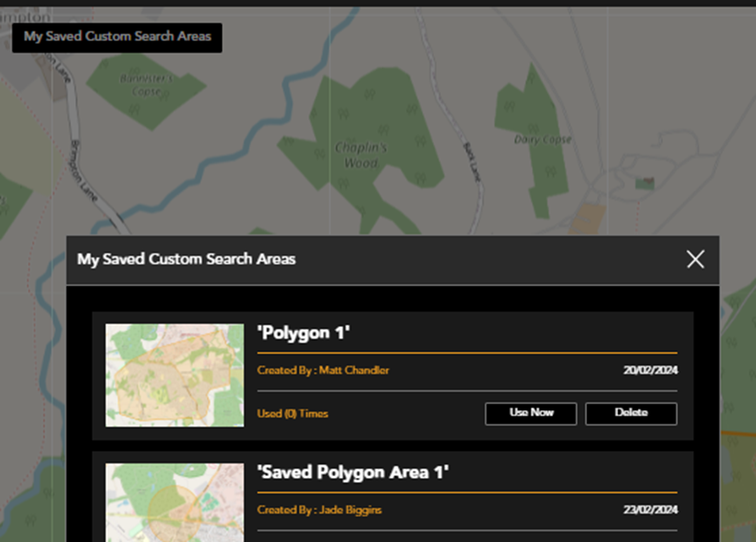This screenshot has height=542, width=756.
Task: Click Use Now for 'Polygon 1'
Action: [531, 414]
